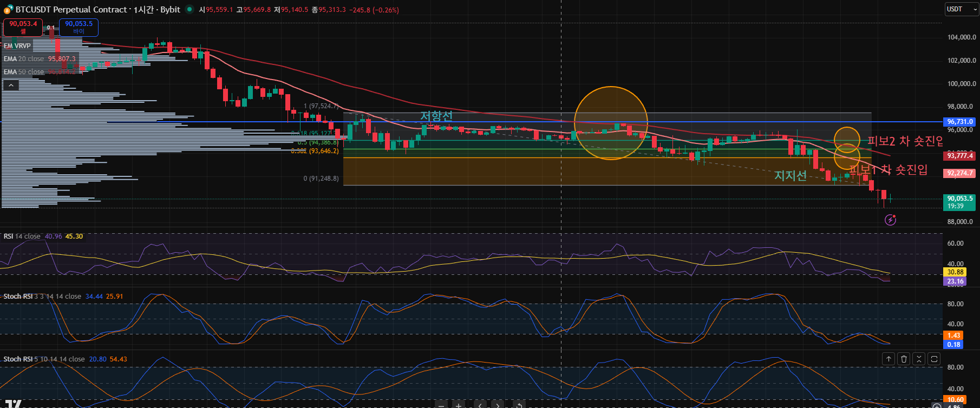Screen dimensions: 980x408
Task: Click the Bitcoin symbol icon
Action: [8, 10]
